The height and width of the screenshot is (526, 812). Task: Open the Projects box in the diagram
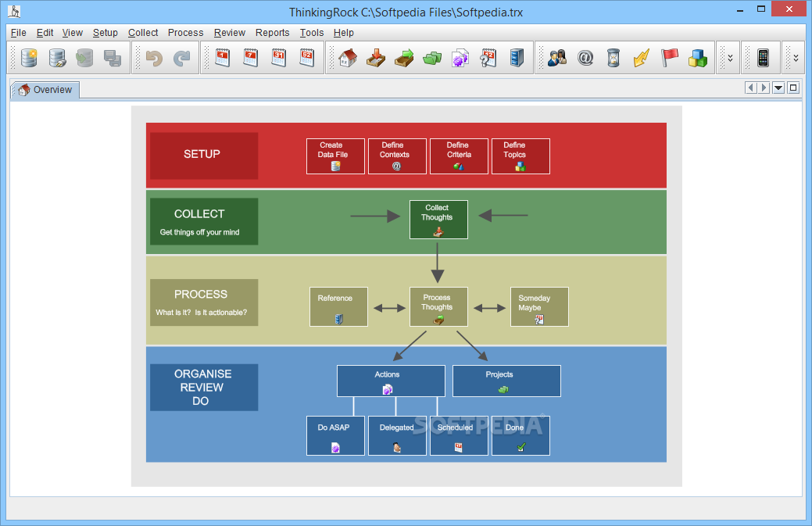(x=506, y=381)
